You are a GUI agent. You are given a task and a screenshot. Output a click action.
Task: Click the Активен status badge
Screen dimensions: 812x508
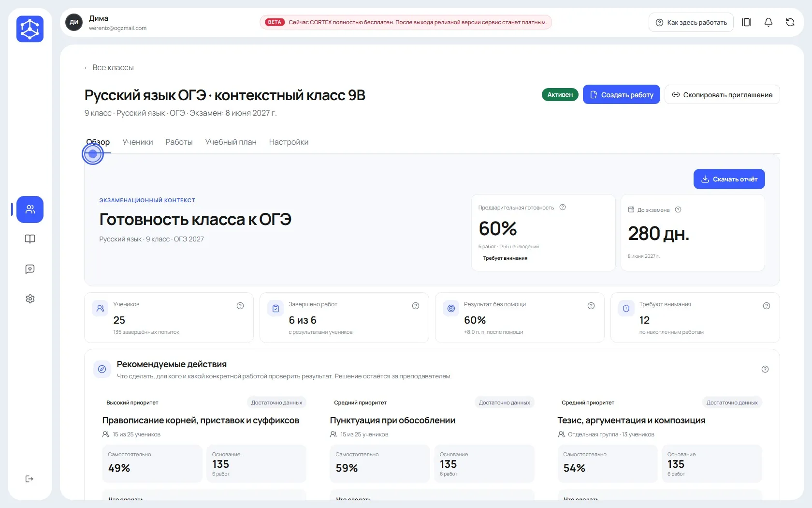click(x=560, y=95)
